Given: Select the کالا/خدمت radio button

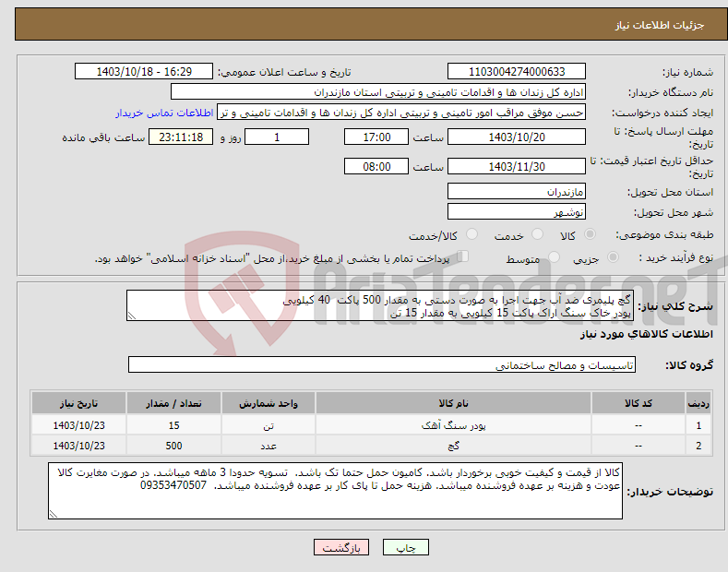Looking at the screenshot, I should point(471,234).
